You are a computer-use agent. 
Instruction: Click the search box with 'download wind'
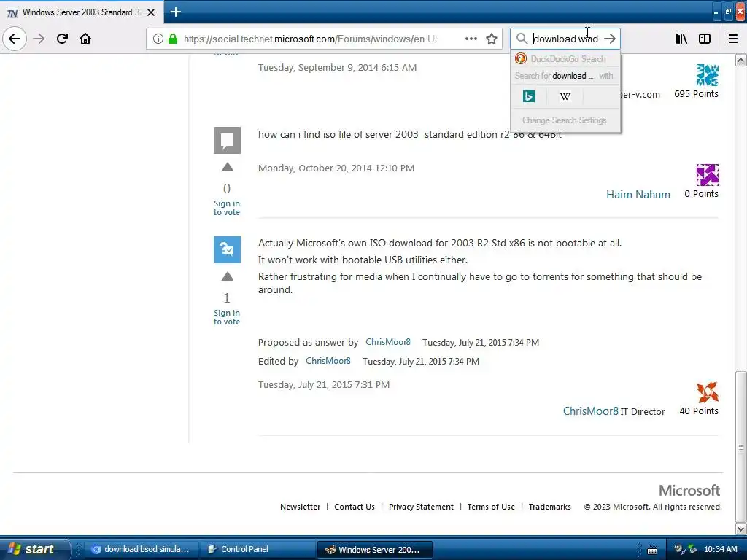coord(565,39)
